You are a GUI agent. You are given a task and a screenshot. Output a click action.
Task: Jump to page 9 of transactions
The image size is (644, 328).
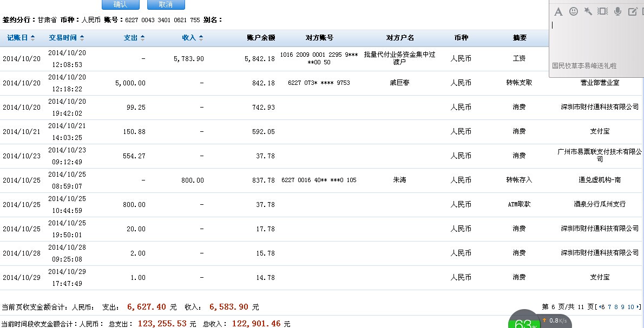(622, 307)
